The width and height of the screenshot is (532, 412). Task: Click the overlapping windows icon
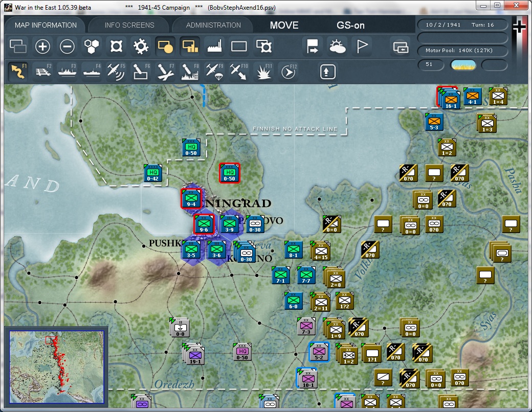click(x=18, y=46)
